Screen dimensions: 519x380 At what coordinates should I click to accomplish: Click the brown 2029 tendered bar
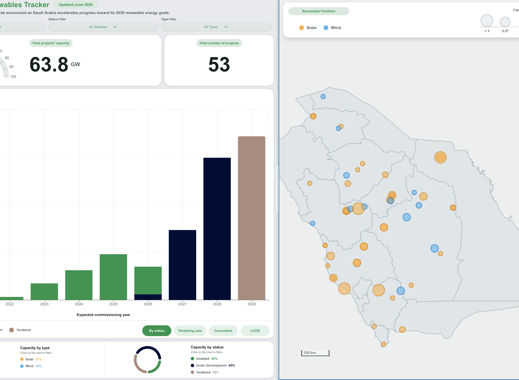(252, 218)
